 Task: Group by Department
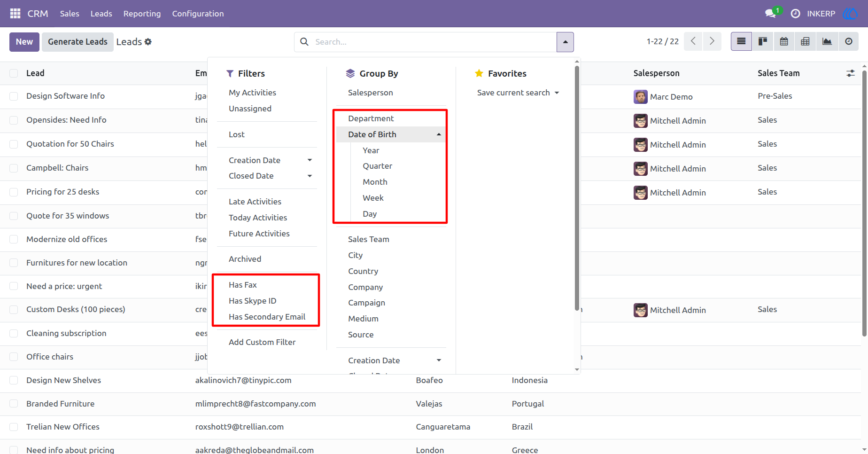[371, 118]
